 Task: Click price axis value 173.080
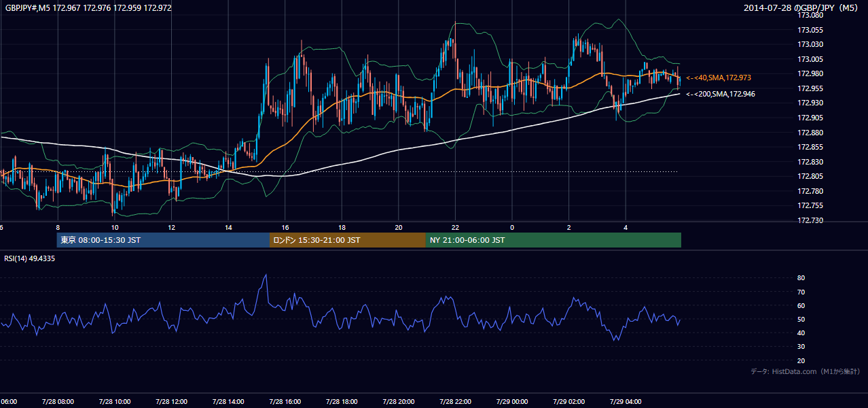tap(810, 15)
